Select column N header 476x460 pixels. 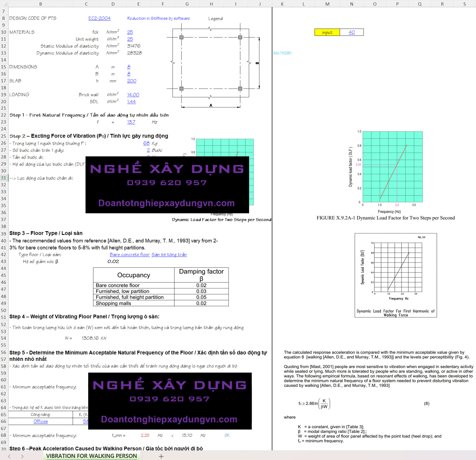coord(351,4)
